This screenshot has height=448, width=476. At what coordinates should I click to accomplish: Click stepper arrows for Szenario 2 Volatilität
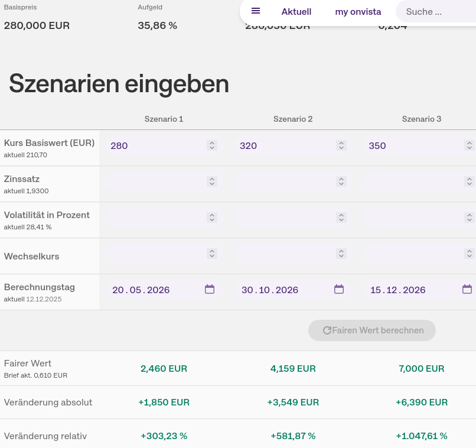click(x=341, y=217)
